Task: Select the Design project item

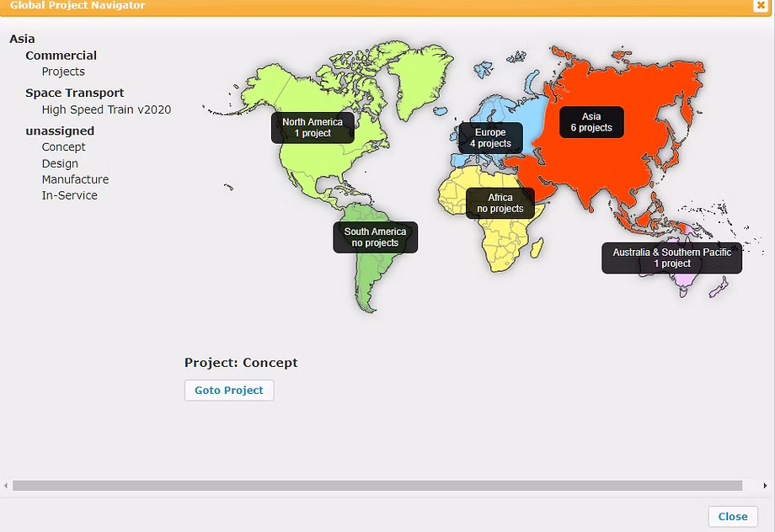Action: point(60,163)
